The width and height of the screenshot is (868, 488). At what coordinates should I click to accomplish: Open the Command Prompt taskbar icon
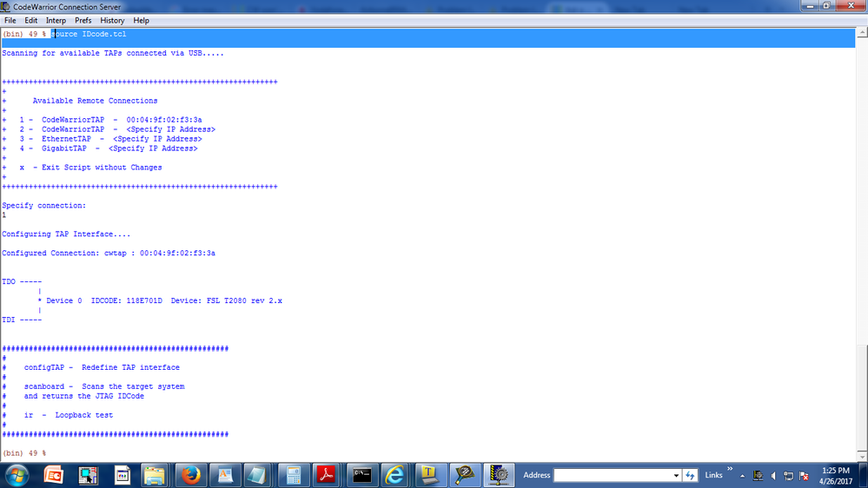pyautogui.click(x=362, y=475)
